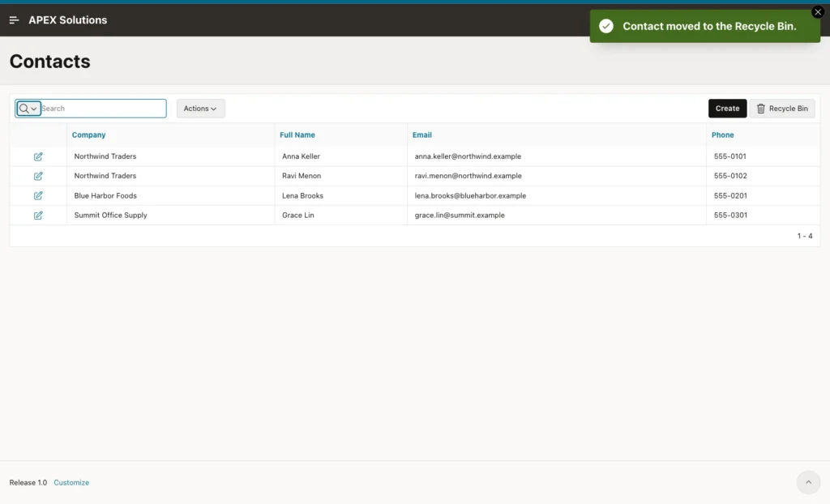Click the Ravi Menon name cell
Image resolution: width=830 pixels, height=504 pixels.
(341, 177)
